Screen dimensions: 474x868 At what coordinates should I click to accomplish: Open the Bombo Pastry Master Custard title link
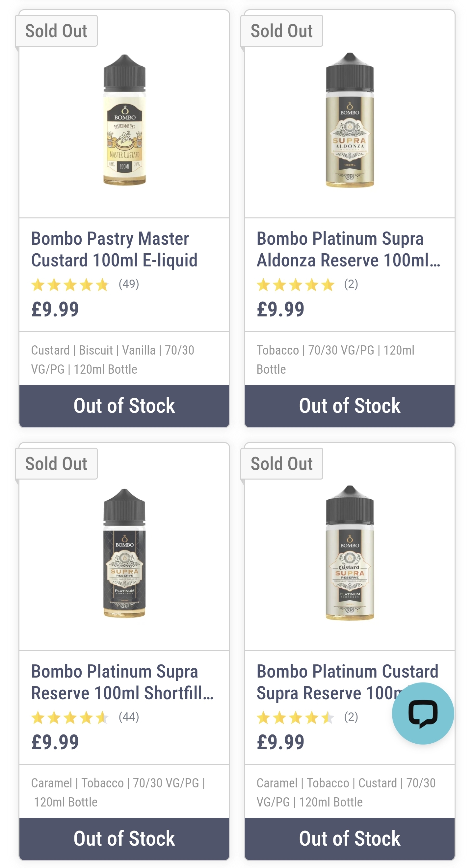point(114,249)
